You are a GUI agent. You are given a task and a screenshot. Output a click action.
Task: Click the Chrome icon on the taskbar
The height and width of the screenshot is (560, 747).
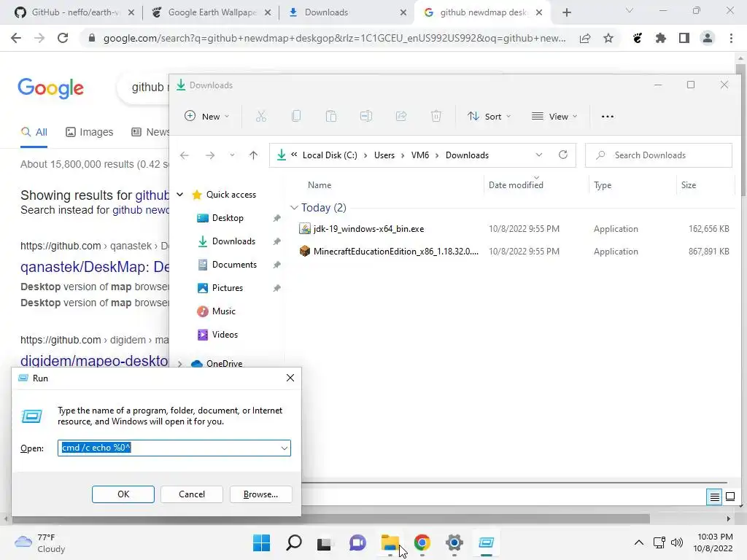pos(422,542)
